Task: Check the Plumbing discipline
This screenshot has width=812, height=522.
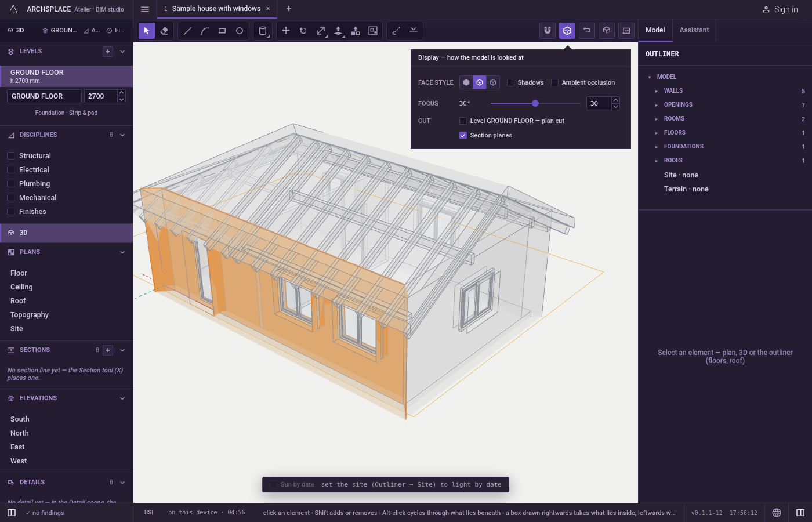Action: (11, 184)
